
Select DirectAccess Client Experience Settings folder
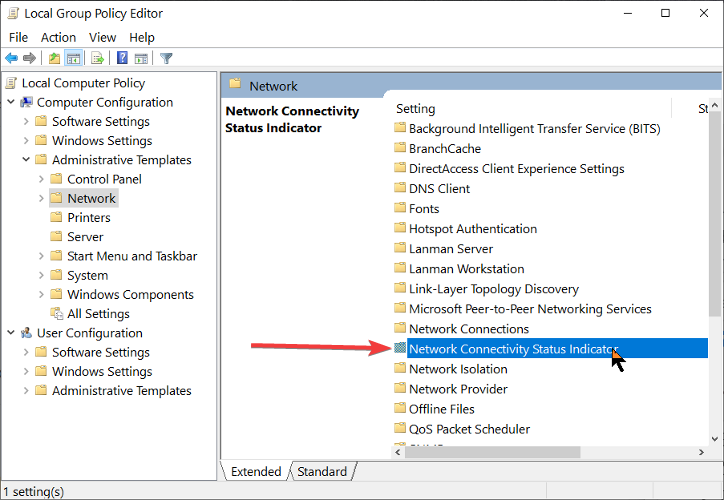[517, 169]
